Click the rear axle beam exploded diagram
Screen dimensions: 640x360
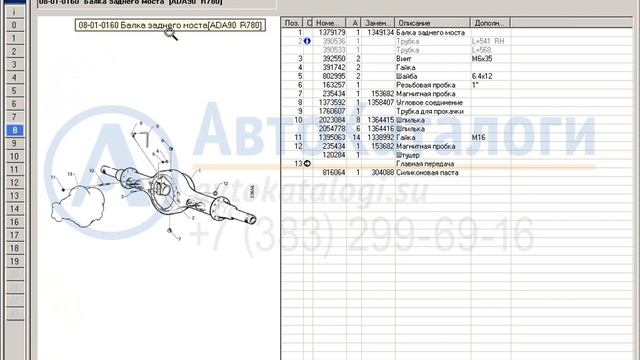coord(154,180)
